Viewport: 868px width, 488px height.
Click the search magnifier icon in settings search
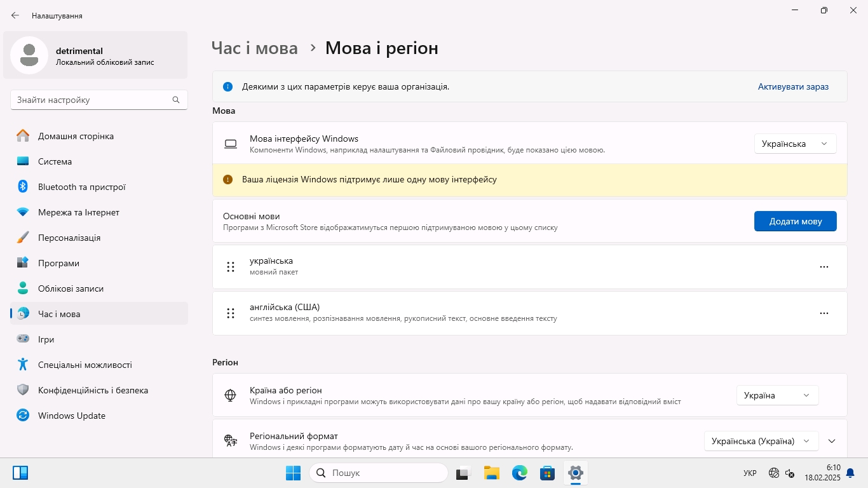click(176, 100)
